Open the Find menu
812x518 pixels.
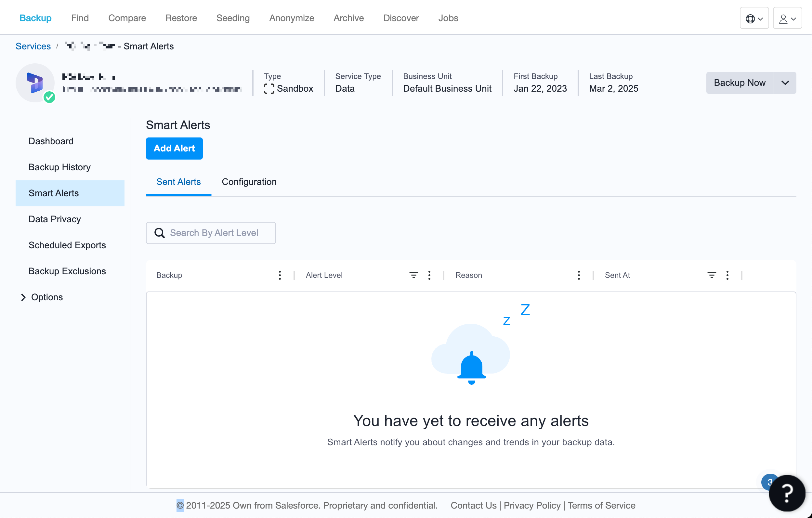pyautogui.click(x=80, y=18)
